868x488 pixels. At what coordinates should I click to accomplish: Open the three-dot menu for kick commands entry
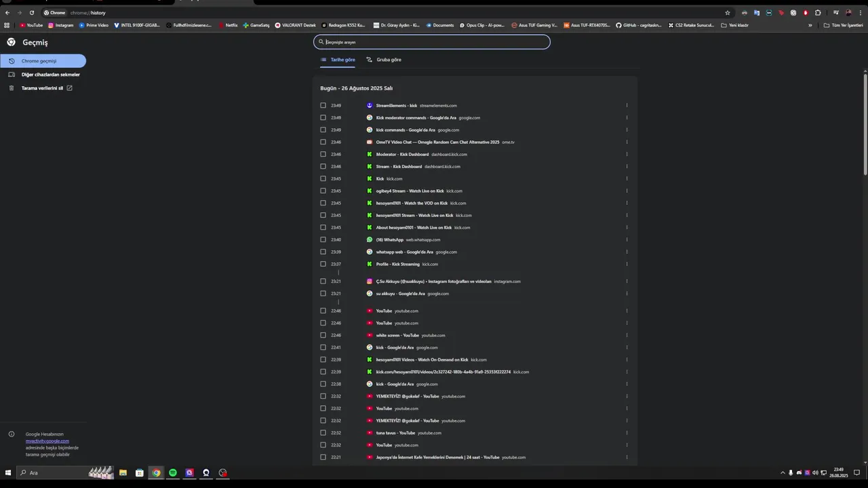[x=627, y=130]
